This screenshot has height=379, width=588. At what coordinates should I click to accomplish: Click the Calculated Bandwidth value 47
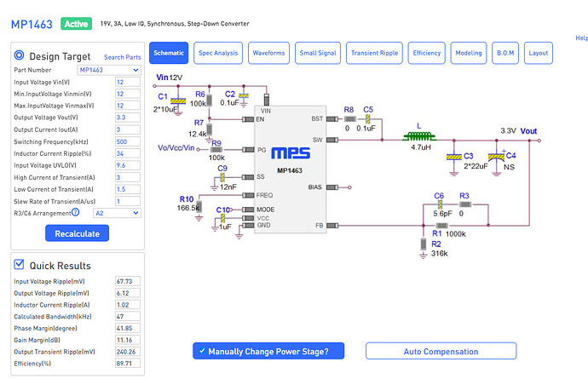click(x=128, y=316)
